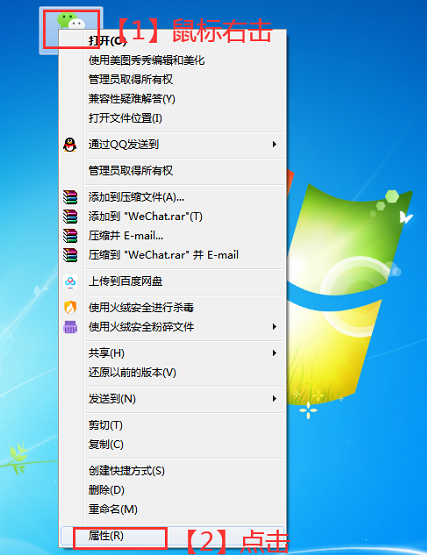Image resolution: width=427 pixels, height=555 pixels.
Task: Expand the 通过QQ发送到 submenu arrow
Action: coord(274,144)
